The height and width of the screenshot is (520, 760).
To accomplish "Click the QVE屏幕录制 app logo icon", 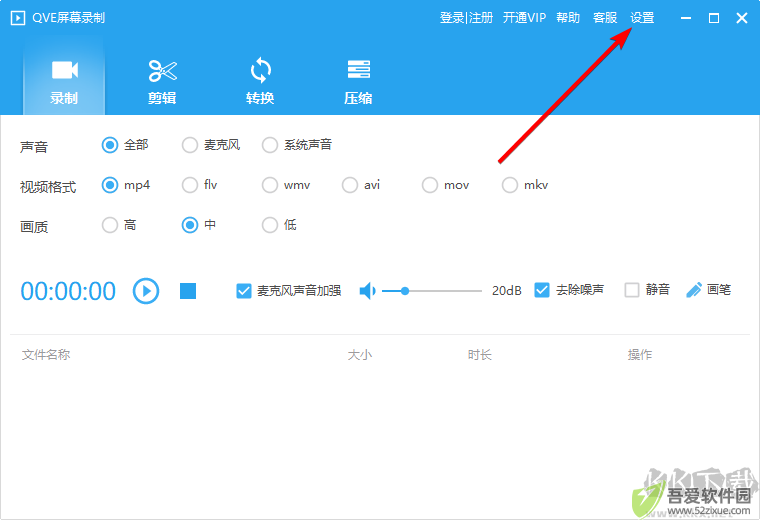I will [18, 18].
